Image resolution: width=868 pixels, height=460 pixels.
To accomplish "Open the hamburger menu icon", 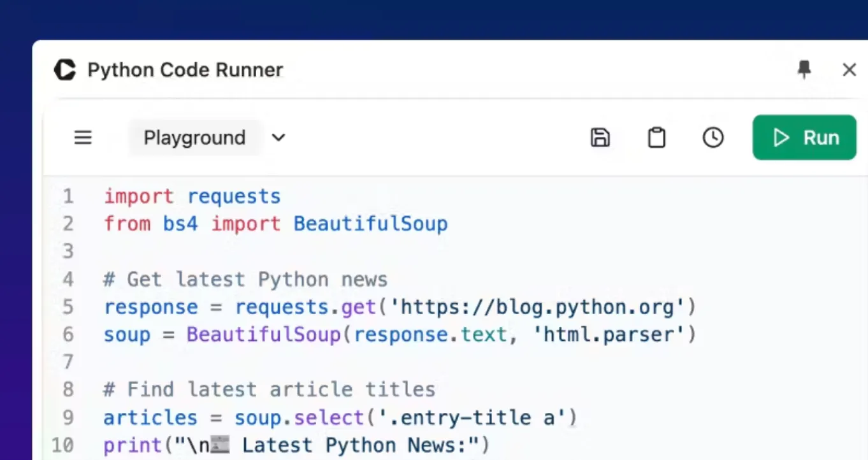I will click(x=83, y=138).
